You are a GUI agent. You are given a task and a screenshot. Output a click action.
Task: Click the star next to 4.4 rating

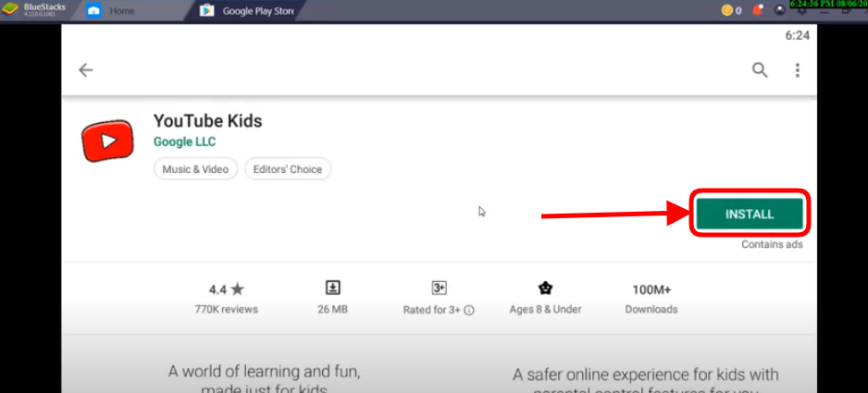[238, 289]
